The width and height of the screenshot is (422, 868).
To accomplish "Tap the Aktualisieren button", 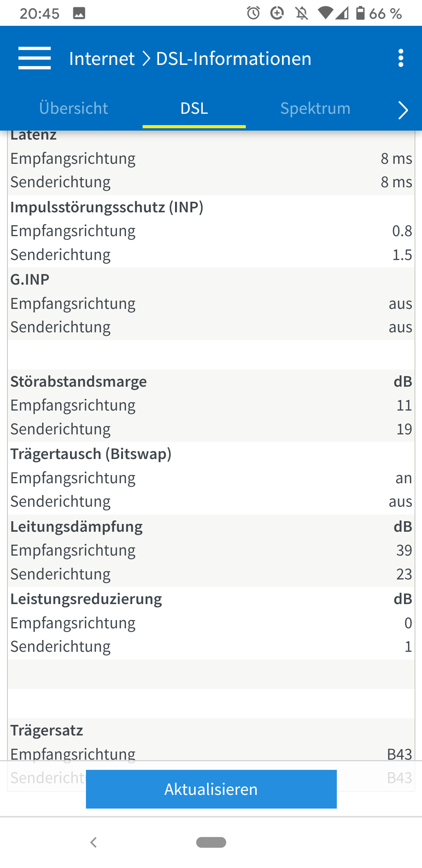I will 211,789.
